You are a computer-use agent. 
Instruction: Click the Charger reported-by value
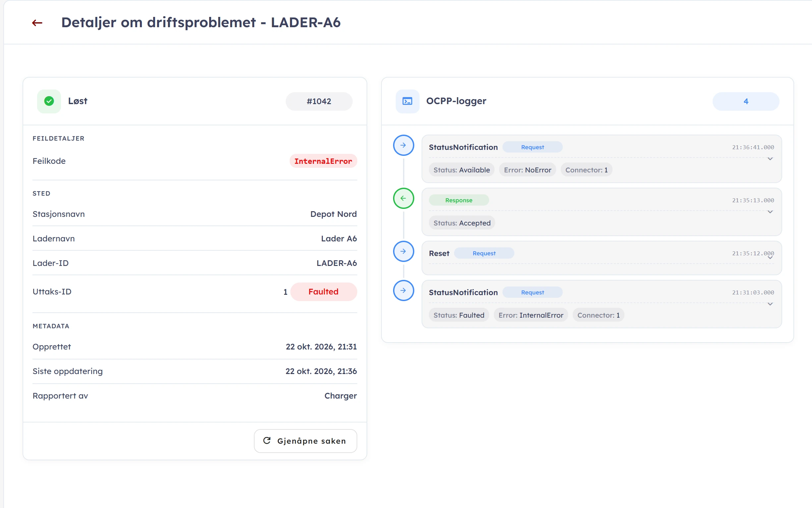click(x=340, y=396)
